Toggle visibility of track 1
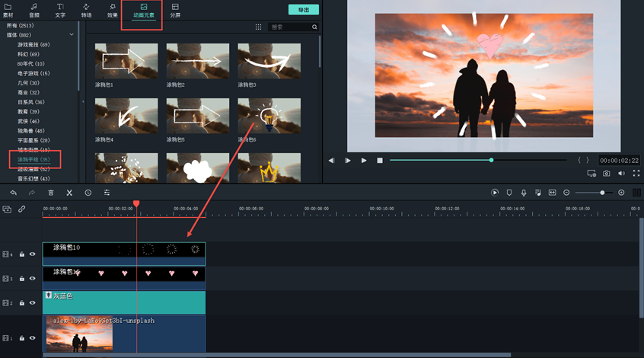644x358 pixels. (33, 337)
